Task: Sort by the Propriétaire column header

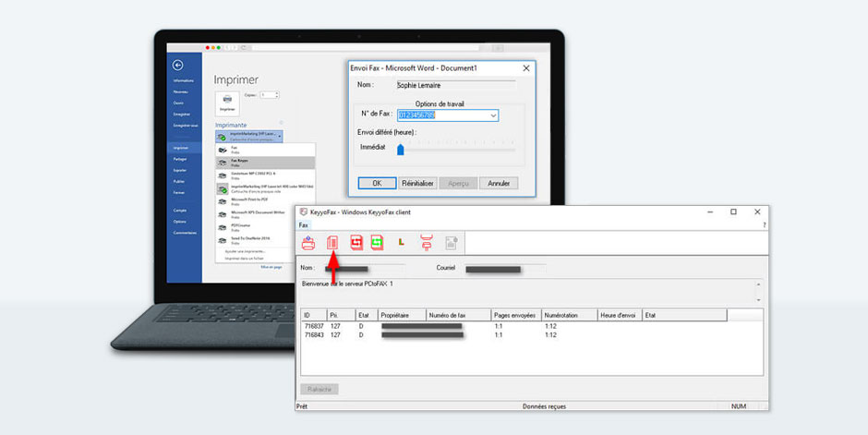Action: [x=402, y=315]
